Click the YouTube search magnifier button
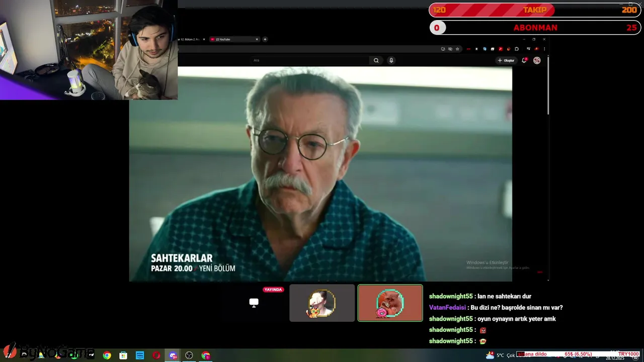Image resolution: width=644 pixels, height=362 pixels. click(376, 60)
